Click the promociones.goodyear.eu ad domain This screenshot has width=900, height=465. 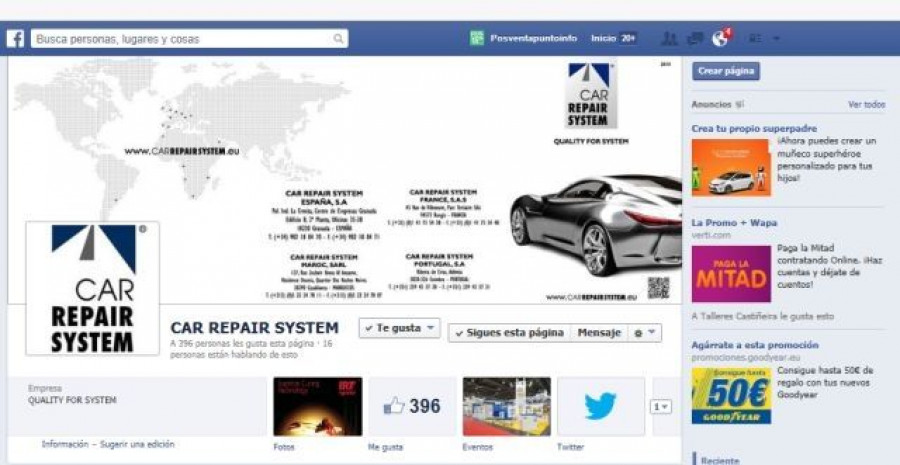click(x=746, y=357)
